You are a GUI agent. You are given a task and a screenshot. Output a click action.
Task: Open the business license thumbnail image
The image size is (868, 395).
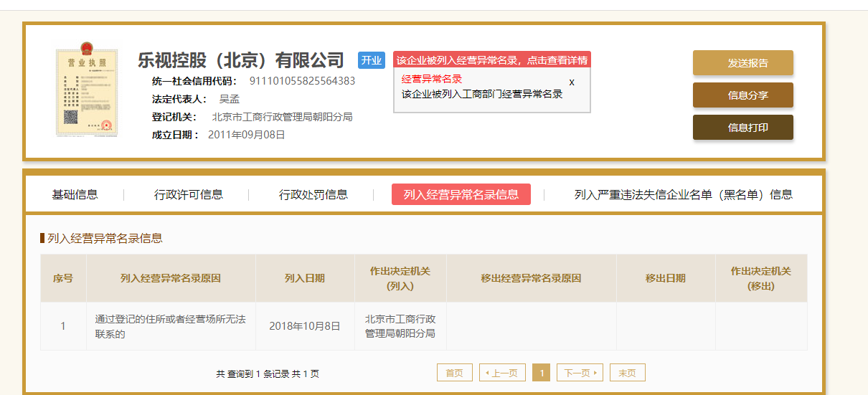click(x=88, y=89)
